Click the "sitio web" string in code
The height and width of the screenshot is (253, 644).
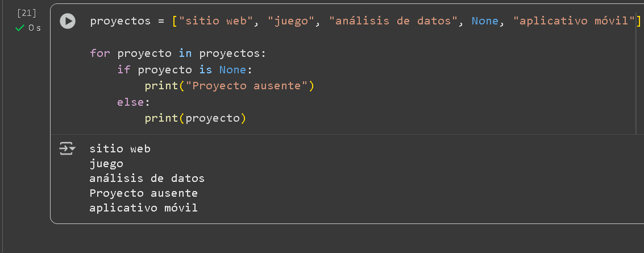(x=213, y=22)
